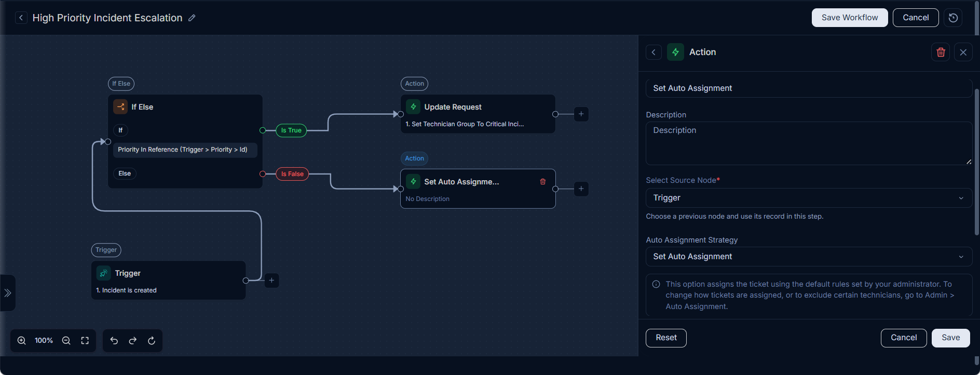Select the Is False branch label
980x375 pixels.
coord(292,174)
